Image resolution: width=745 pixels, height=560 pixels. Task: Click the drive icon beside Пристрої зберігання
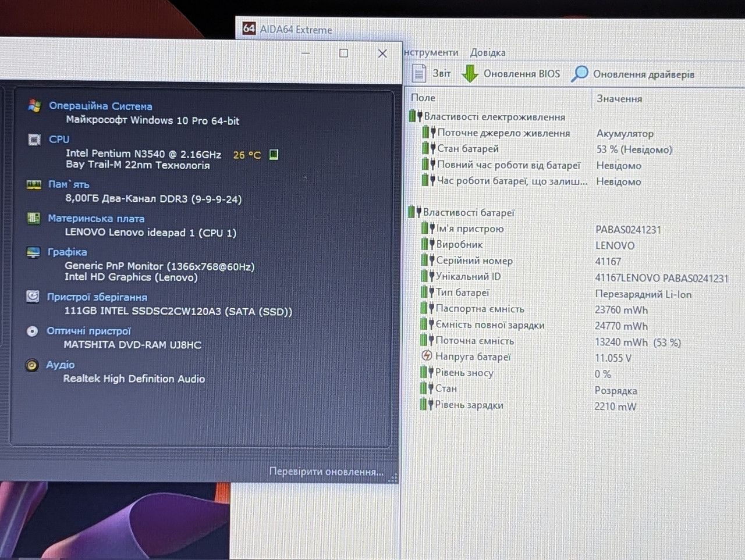point(33,297)
